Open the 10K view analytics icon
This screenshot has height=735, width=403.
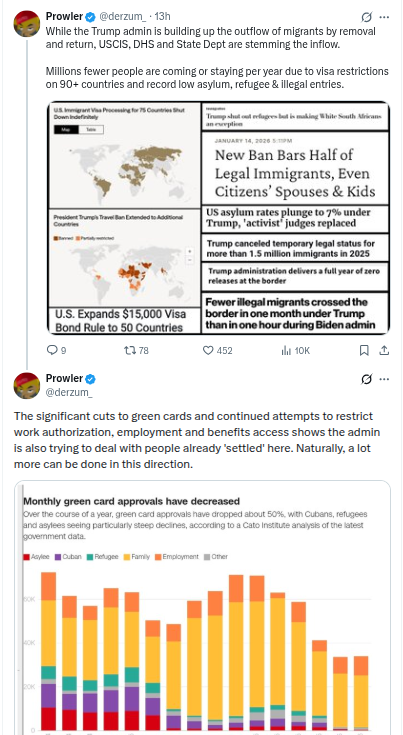click(x=295, y=351)
